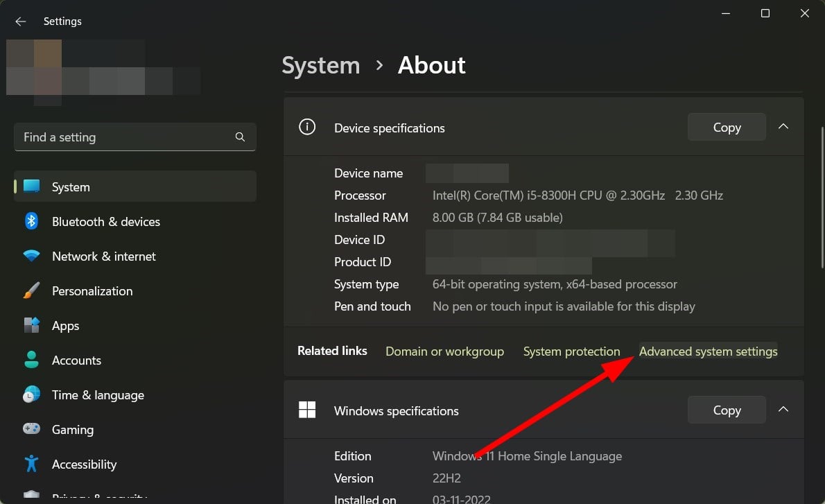Open Accessibility settings
The height and width of the screenshot is (504, 825).
(x=135, y=464)
